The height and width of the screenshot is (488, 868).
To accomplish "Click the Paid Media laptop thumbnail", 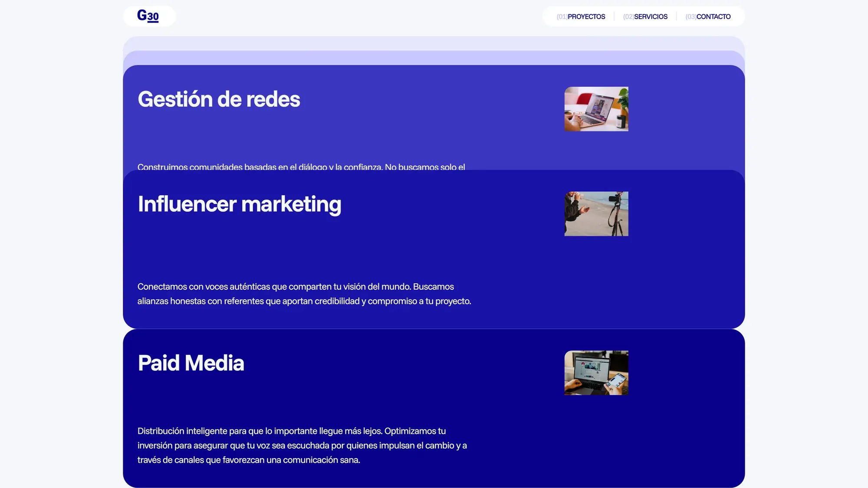I will coord(596,373).
